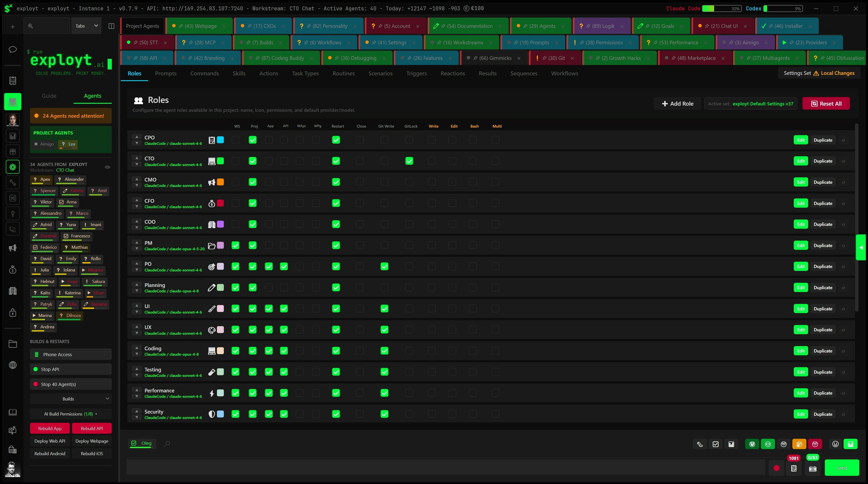Image resolution: width=868 pixels, height=484 pixels.
Task: Uncheck Proj permission for CPO role
Action: 252,140
